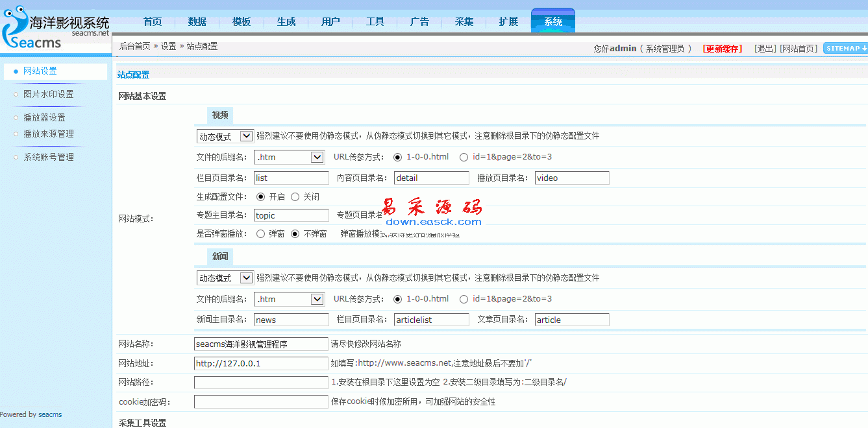Select 关闭 for 生成配置文件
Viewport: 868px width, 428px height.
(295, 196)
